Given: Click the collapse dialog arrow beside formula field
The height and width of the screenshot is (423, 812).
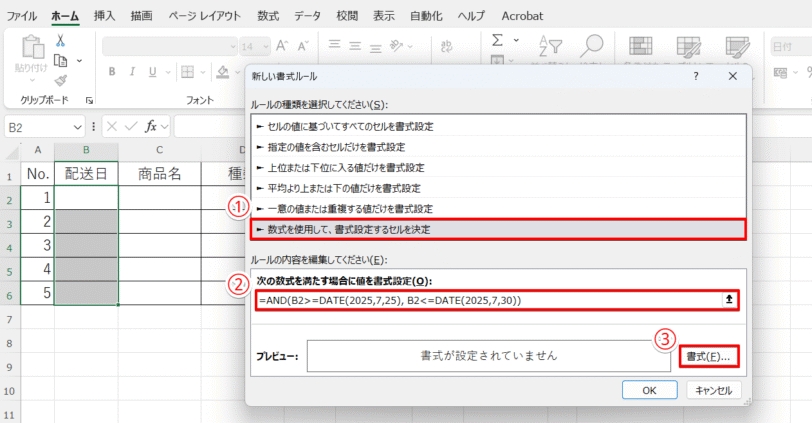Looking at the screenshot, I should coord(729,300).
